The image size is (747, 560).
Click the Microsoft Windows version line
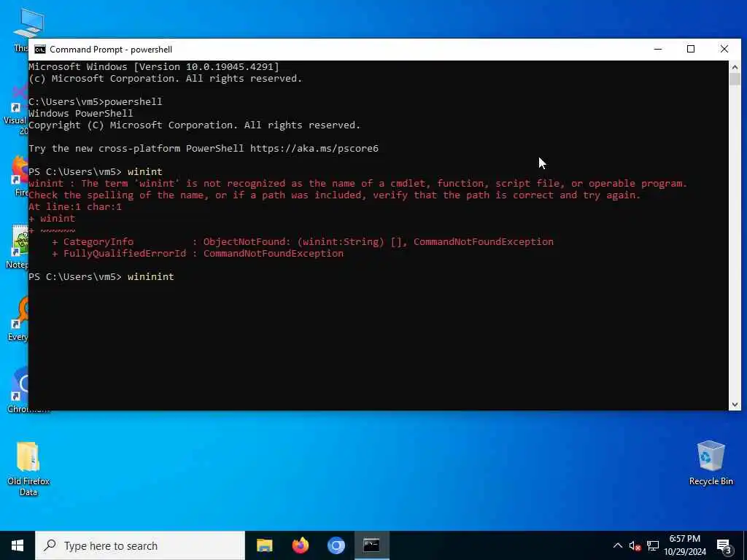(153, 66)
